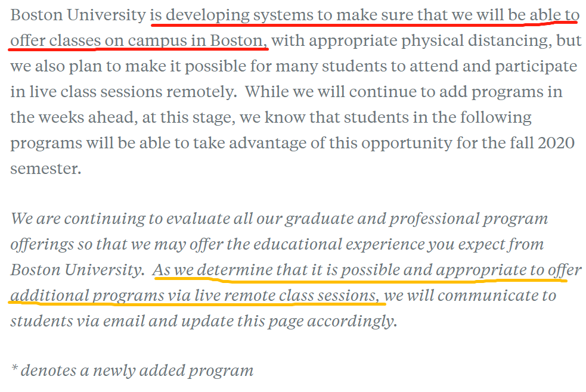Click italic phrase 'update this page accordingly'
The image size is (586, 392).
tap(289, 322)
